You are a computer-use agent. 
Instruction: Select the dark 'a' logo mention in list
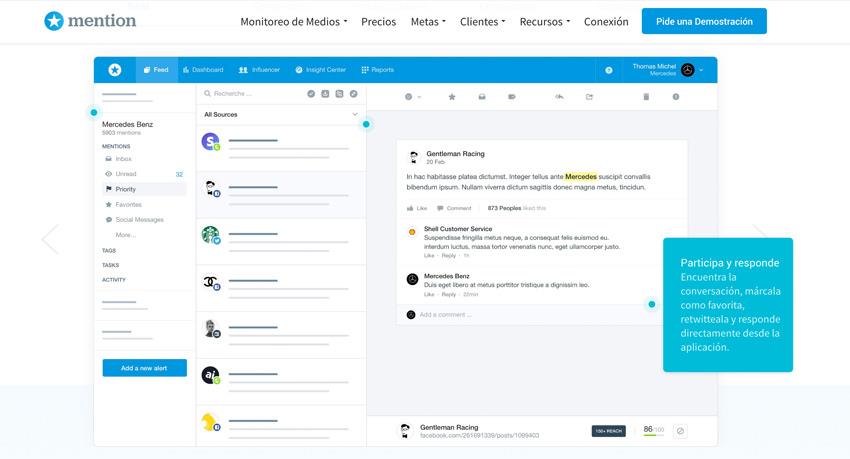[x=211, y=375]
